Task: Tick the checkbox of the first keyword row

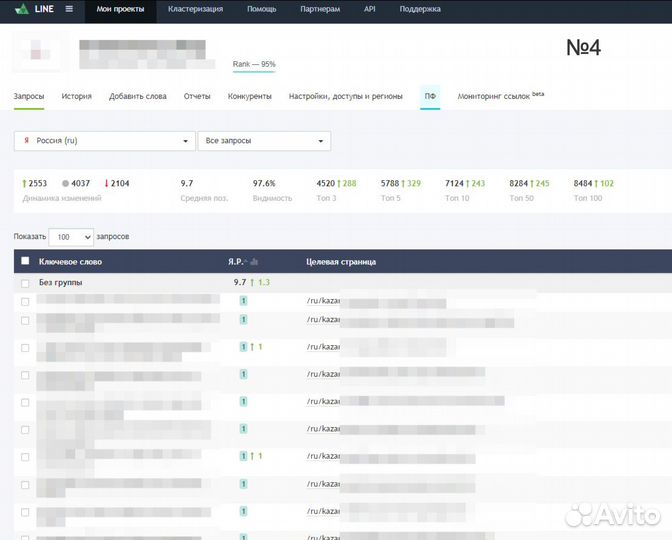Action: (25, 301)
